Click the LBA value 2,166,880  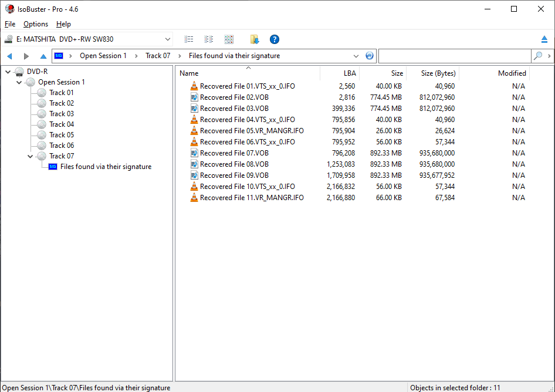(341, 197)
